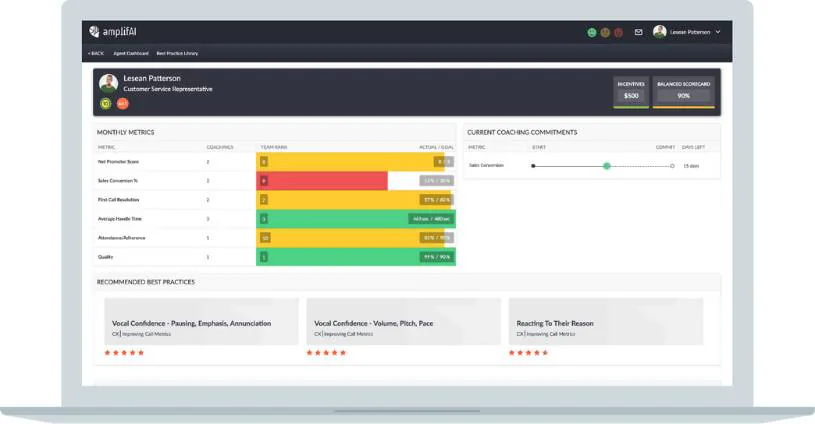Screen dimensions: 815x424
Task: Click the Actual / Goal column header
Action: click(436, 148)
